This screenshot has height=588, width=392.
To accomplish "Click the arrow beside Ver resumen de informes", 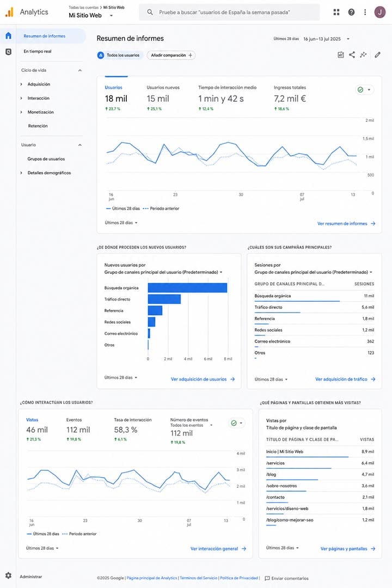I will [373, 224].
